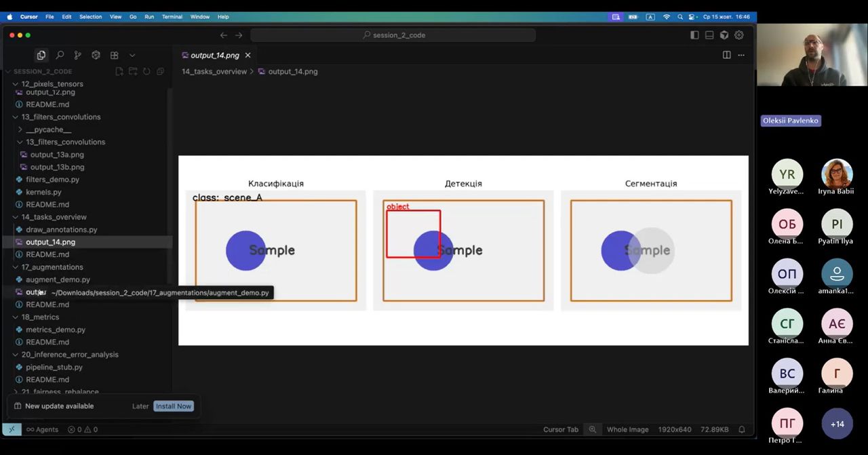Dismiss update with Later button
This screenshot has height=455, width=868.
click(x=140, y=406)
